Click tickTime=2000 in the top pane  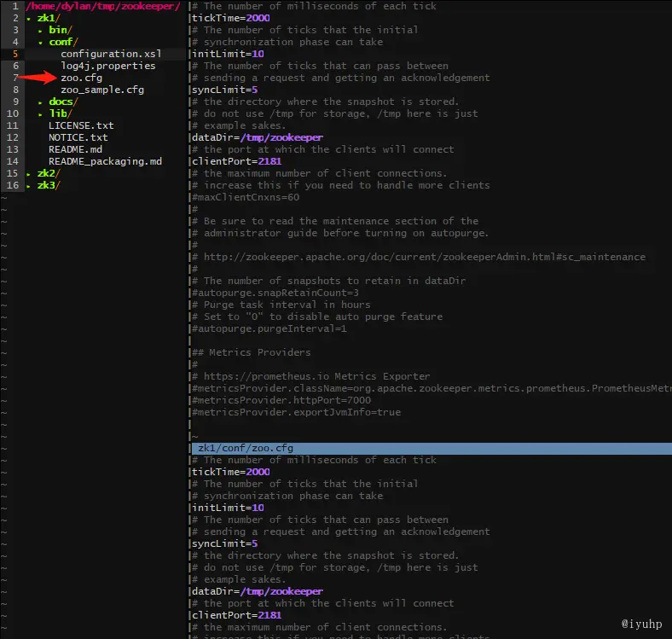coord(230,18)
